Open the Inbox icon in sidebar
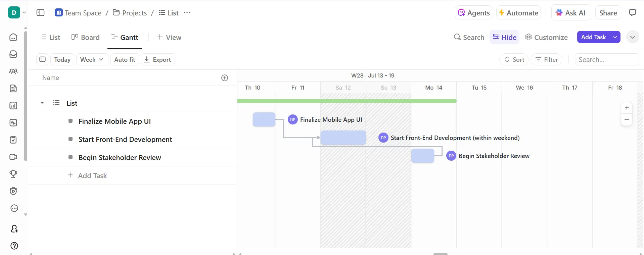 [x=13, y=54]
